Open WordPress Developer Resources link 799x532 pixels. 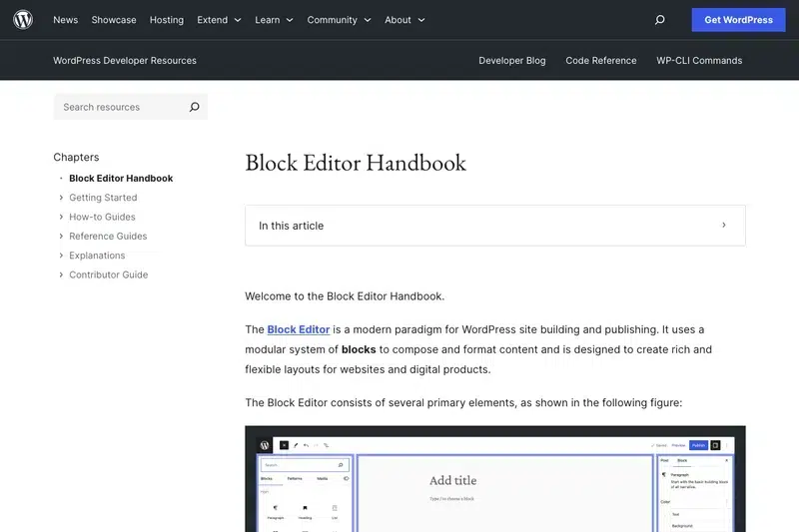pos(125,61)
